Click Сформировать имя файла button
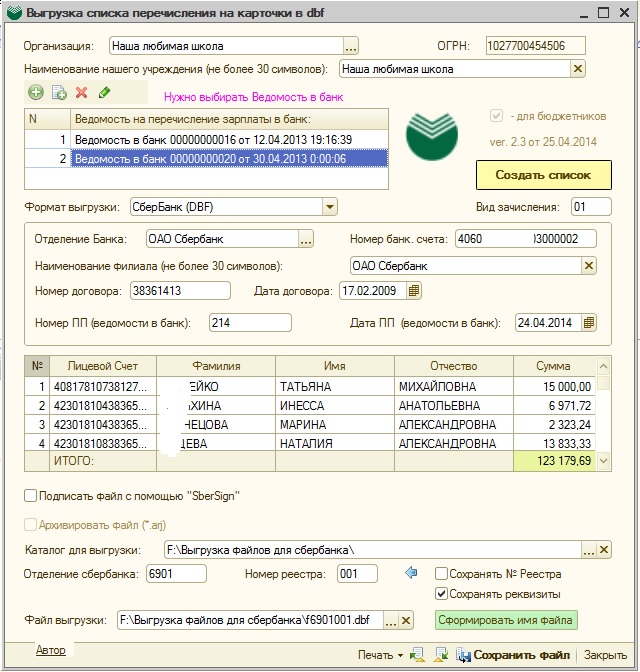 (506, 620)
